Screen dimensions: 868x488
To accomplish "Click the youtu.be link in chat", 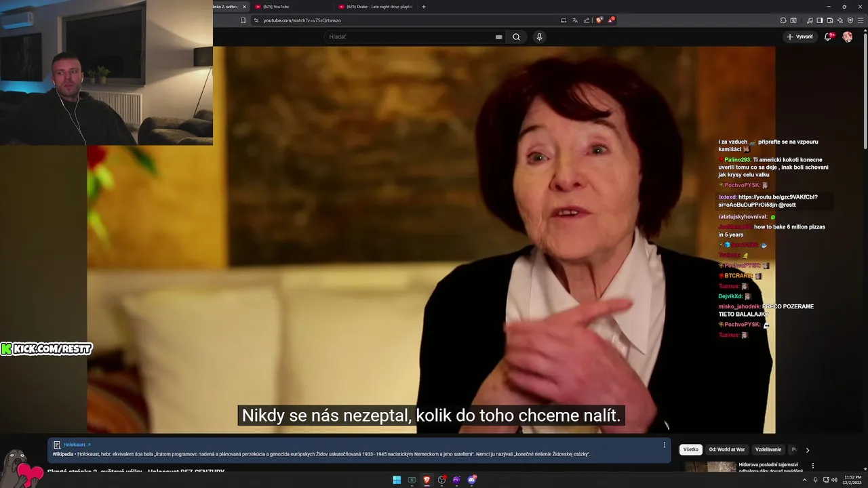I will coord(768,201).
